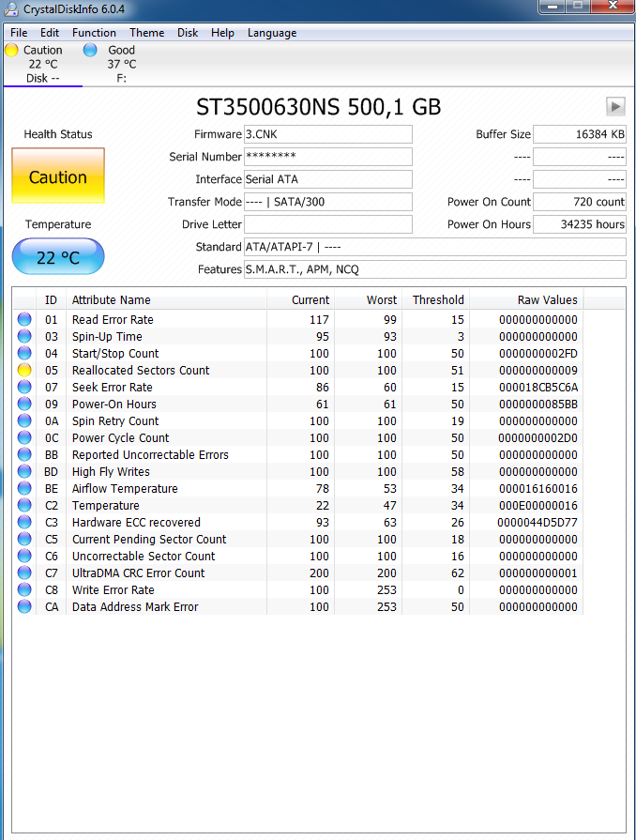This screenshot has width=636, height=840.
Task: Click the status orb beside Power Cycle Count
Action: click(24, 437)
